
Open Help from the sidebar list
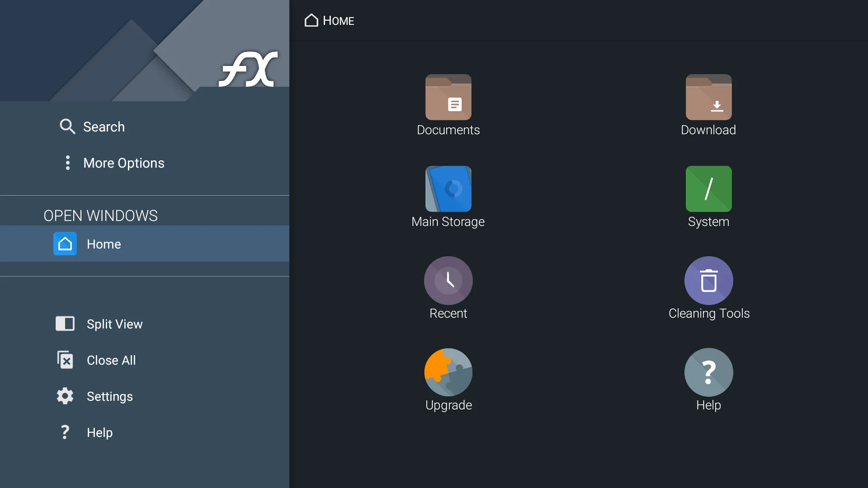coord(145,432)
